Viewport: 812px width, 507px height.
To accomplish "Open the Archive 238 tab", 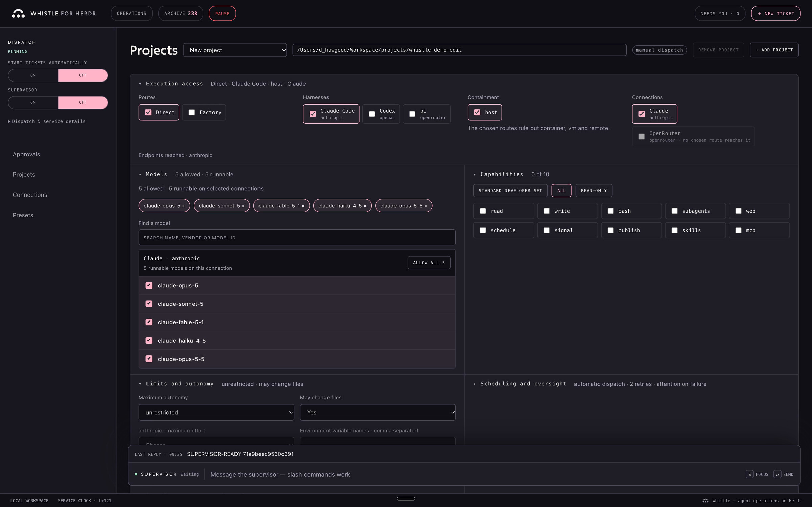I will point(181,14).
